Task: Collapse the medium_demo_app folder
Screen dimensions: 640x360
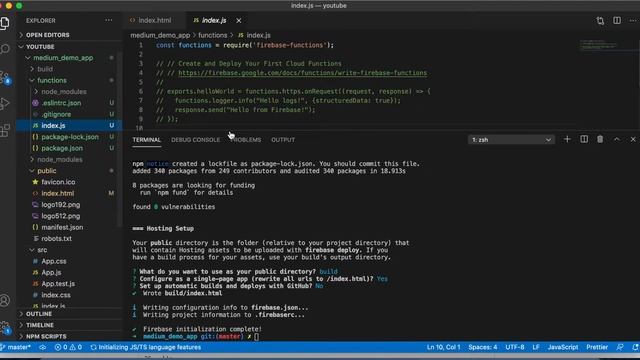Action: [x=63, y=58]
